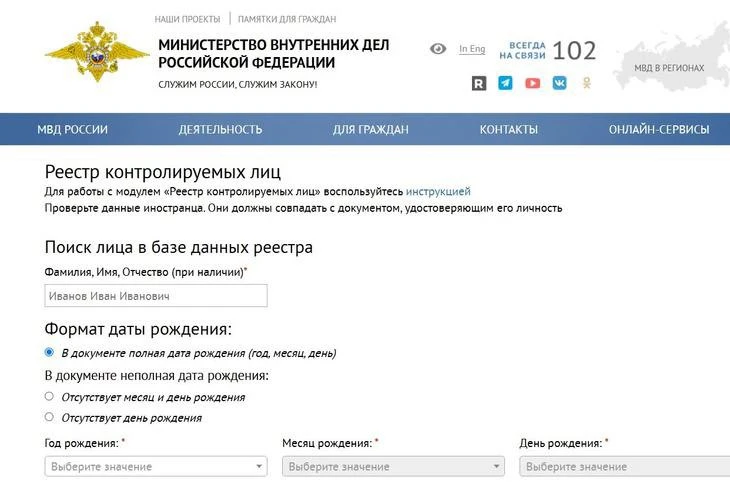
Task: Open НАШИ ПРОЕКТЫ link
Action: point(188,19)
